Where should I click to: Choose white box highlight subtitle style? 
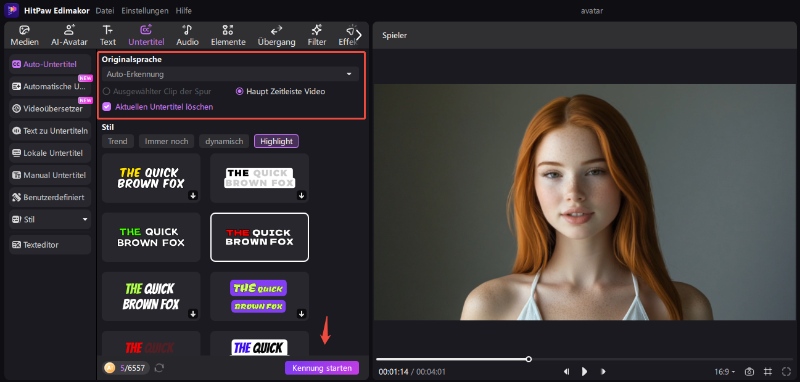259,178
